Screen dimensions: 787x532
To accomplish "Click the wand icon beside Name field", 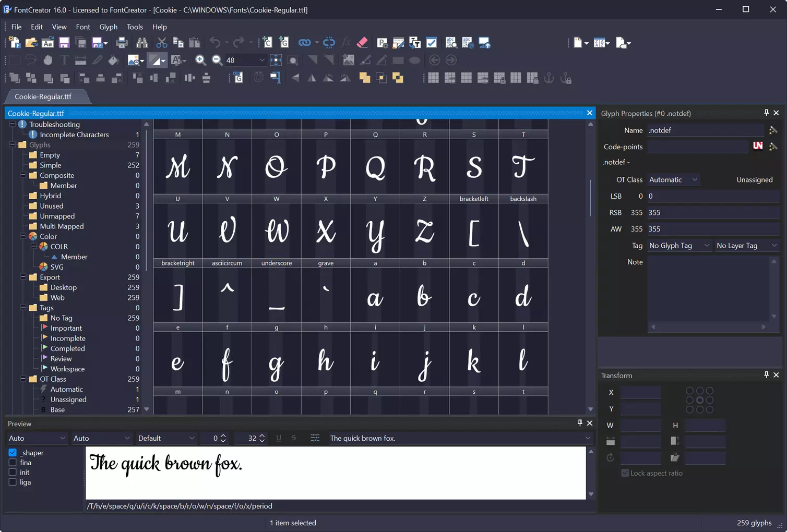I will click(773, 130).
